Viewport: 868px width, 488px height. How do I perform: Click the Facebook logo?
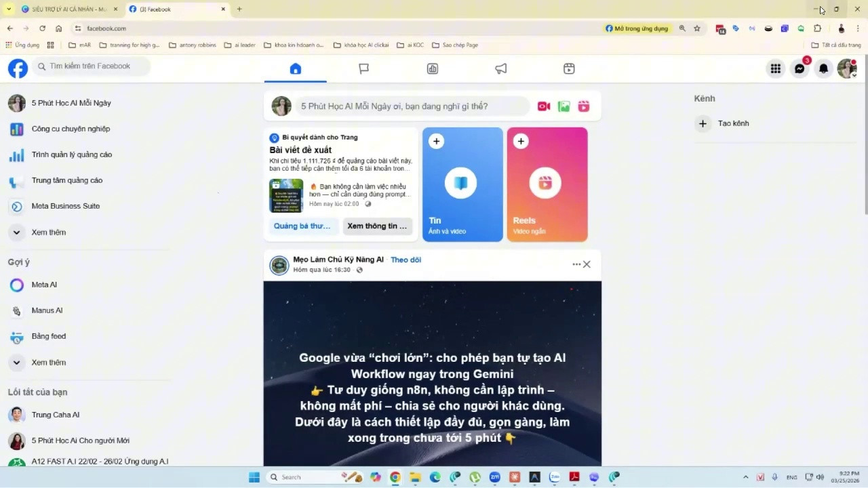tap(18, 68)
